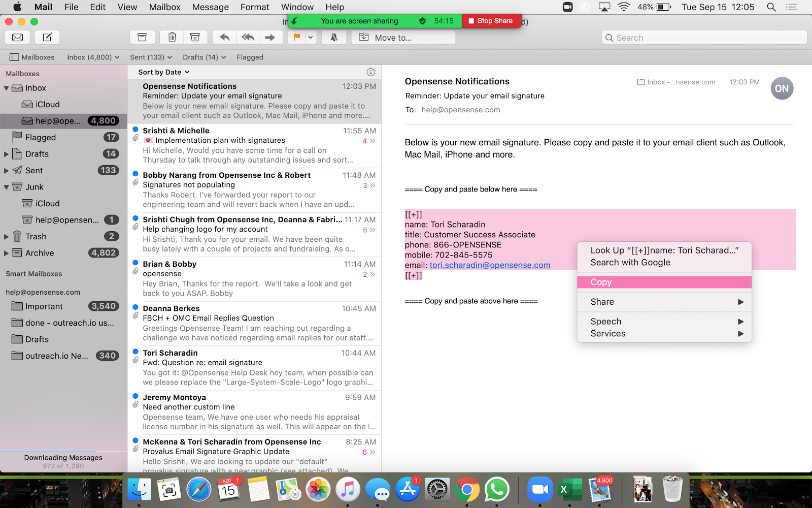Open Photos app from Dock
The image size is (812, 508).
318,490
